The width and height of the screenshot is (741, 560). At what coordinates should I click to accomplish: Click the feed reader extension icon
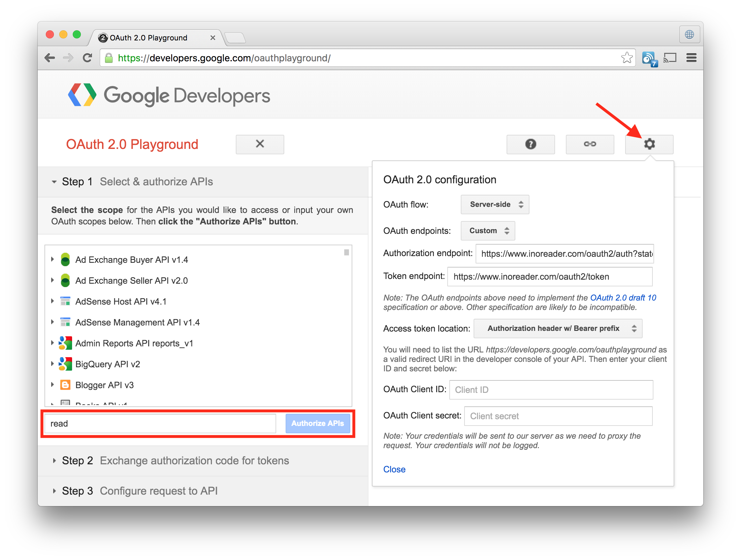(x=650, y=59)
